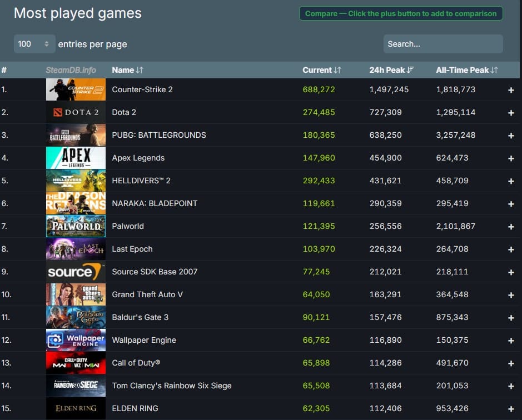Open the ELDEN RING name link
522x420 pixels.
tap(135, 409)
